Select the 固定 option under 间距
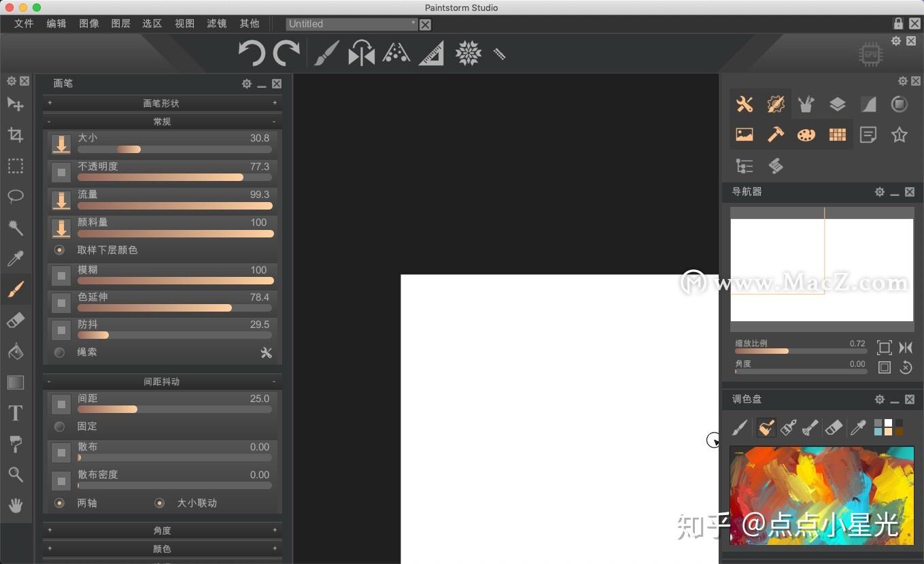Screen dimensions: 924x564 pos(59,426)
